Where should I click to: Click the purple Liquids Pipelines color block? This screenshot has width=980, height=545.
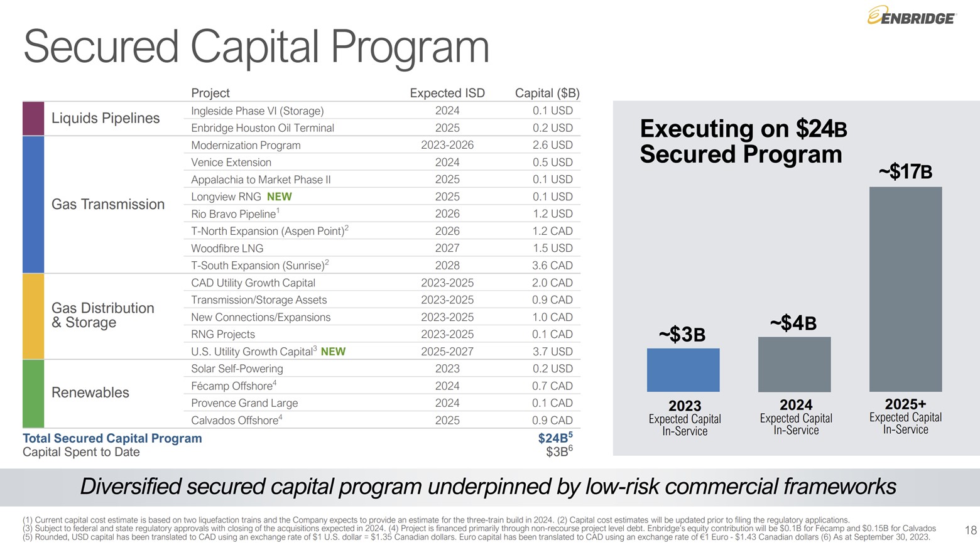click(33, 119)
